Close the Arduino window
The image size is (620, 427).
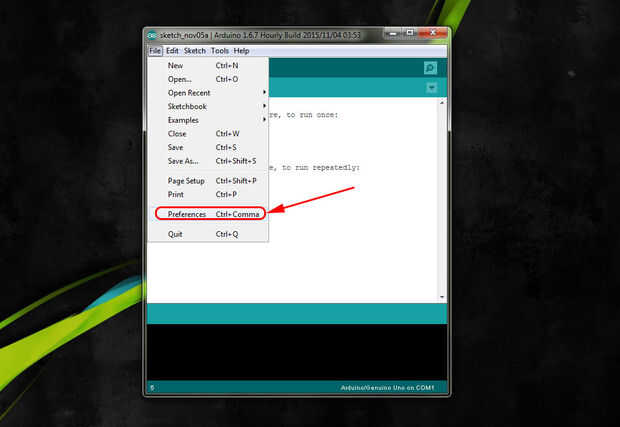(433, 34)
